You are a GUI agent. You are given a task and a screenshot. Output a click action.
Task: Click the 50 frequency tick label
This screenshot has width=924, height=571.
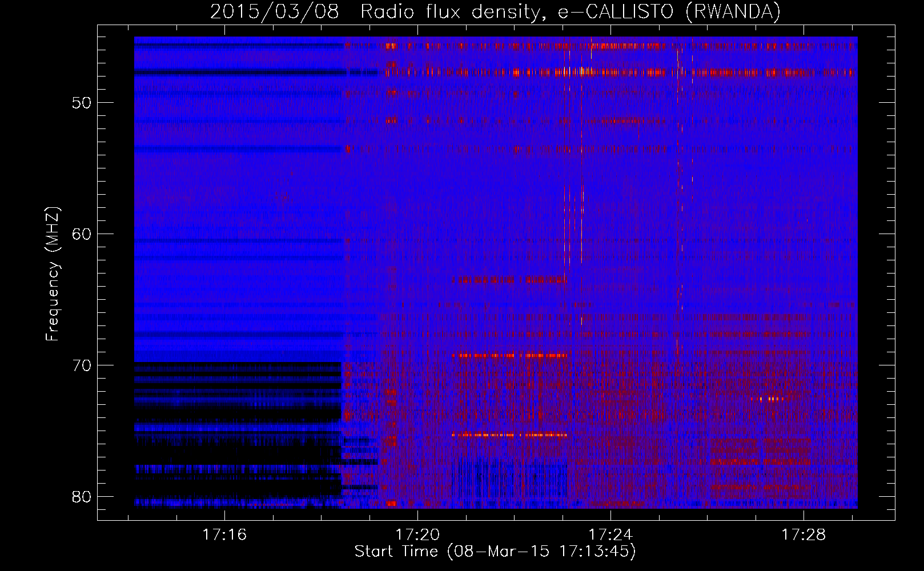click(x=82, y=103)
